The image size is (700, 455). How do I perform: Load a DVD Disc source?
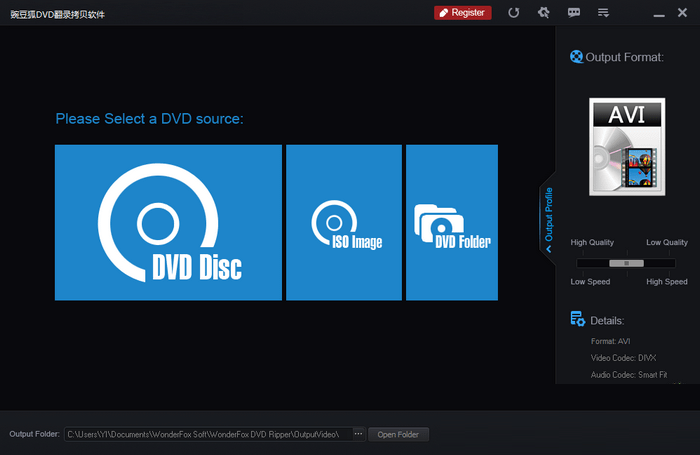tap(168, 222)
